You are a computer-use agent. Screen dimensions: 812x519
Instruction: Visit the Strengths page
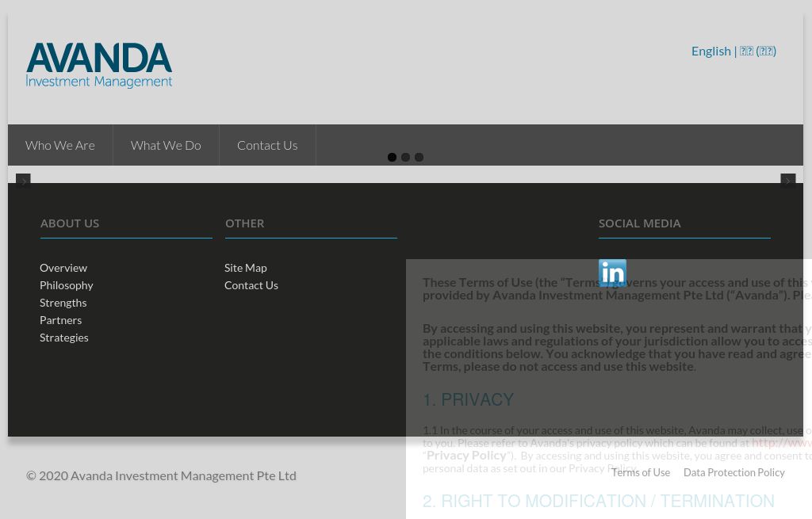[x=63, y=302]
